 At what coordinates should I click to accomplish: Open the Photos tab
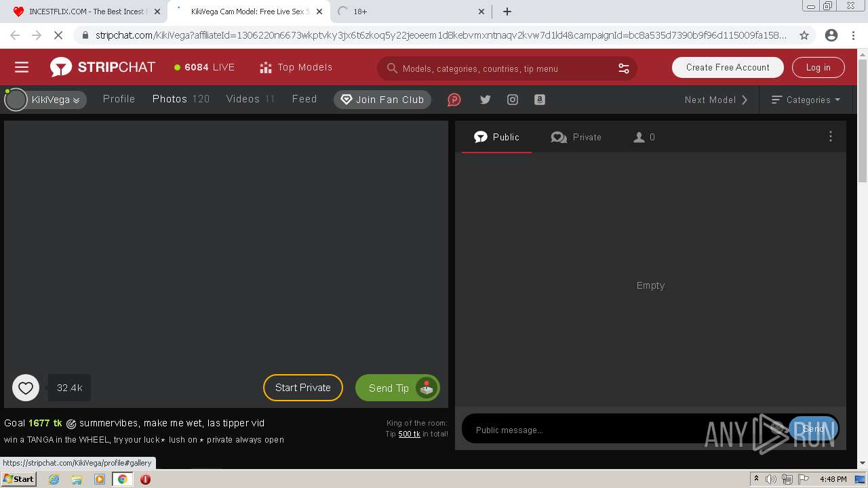tap(181, 99)
